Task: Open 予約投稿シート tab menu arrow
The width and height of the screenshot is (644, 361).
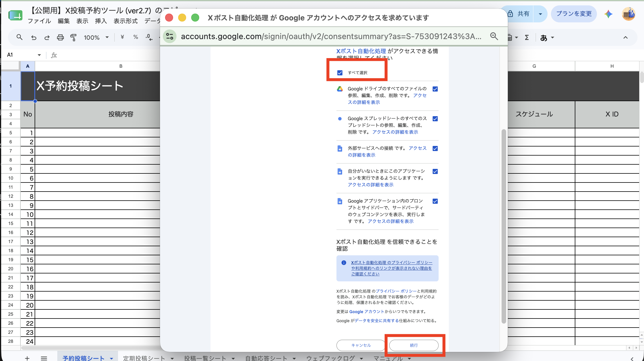Action: [111, 358]
